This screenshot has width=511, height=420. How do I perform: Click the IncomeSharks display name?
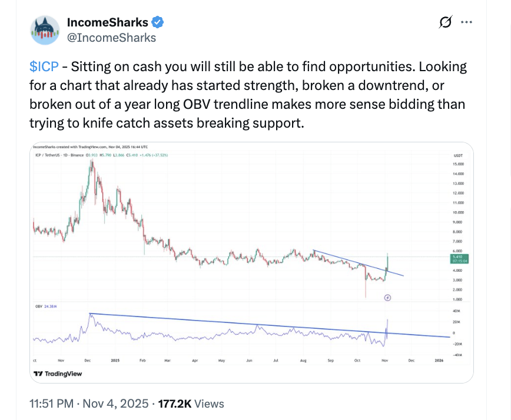pos(108,23)
